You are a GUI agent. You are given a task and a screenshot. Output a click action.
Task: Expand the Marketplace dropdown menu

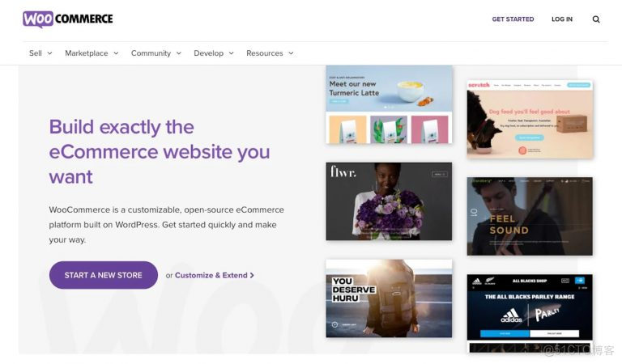92,53
